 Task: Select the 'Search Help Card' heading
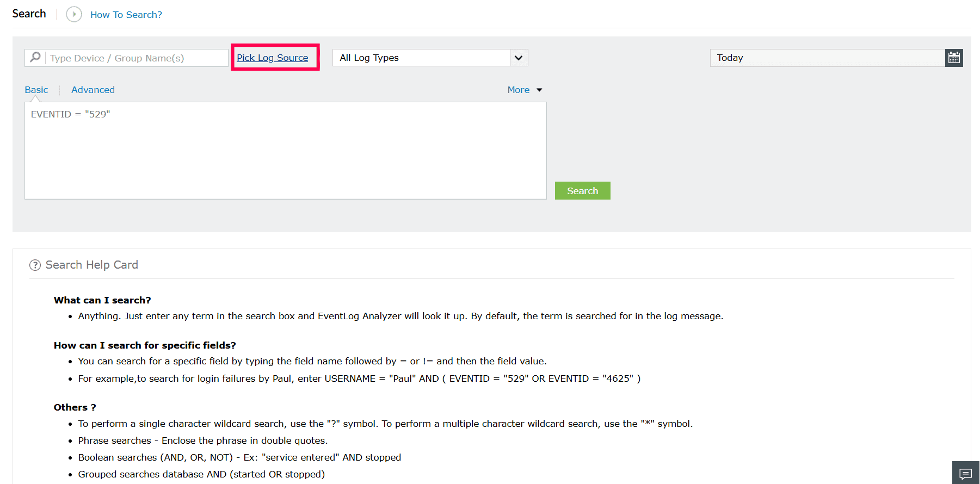coord(92,265)
